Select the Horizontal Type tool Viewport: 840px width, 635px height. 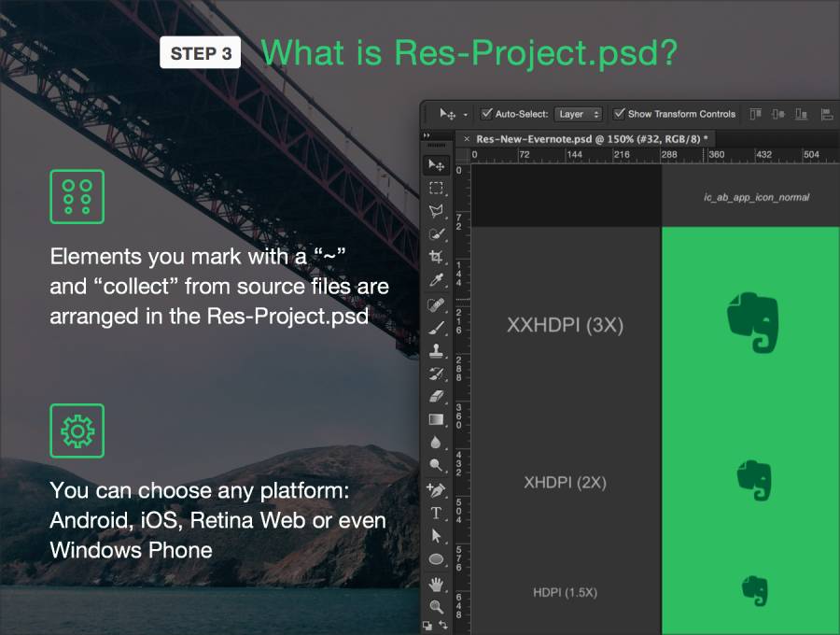coord(436,513)
